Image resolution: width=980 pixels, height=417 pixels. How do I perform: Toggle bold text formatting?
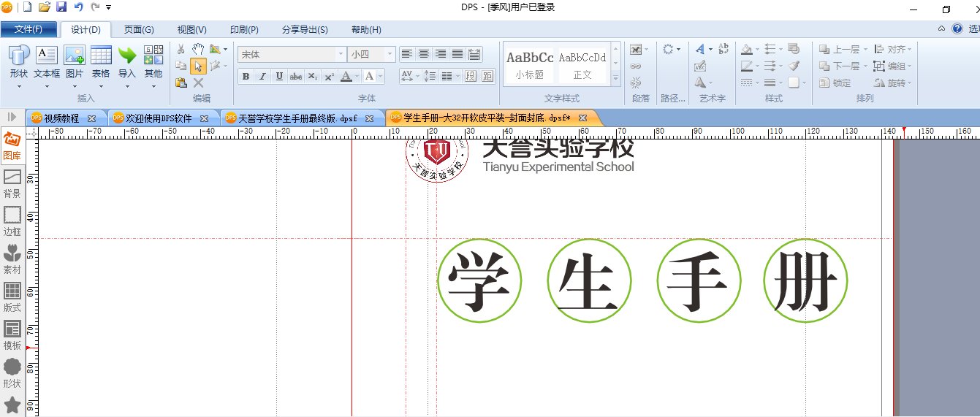click(246, 76)
